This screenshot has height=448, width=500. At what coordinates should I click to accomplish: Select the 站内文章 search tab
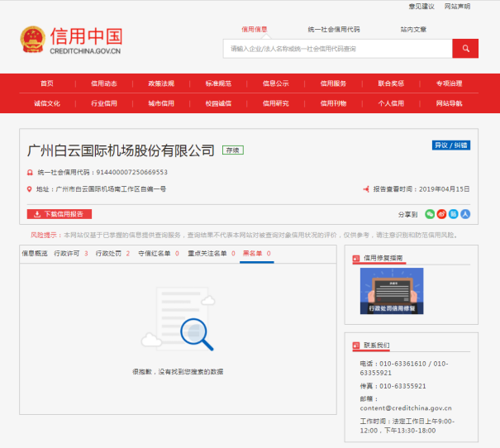tap(413, 29)
